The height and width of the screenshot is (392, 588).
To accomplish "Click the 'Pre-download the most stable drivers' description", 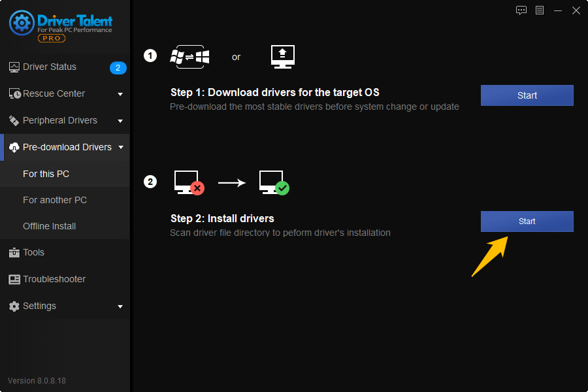I will (x=314, y=107).
